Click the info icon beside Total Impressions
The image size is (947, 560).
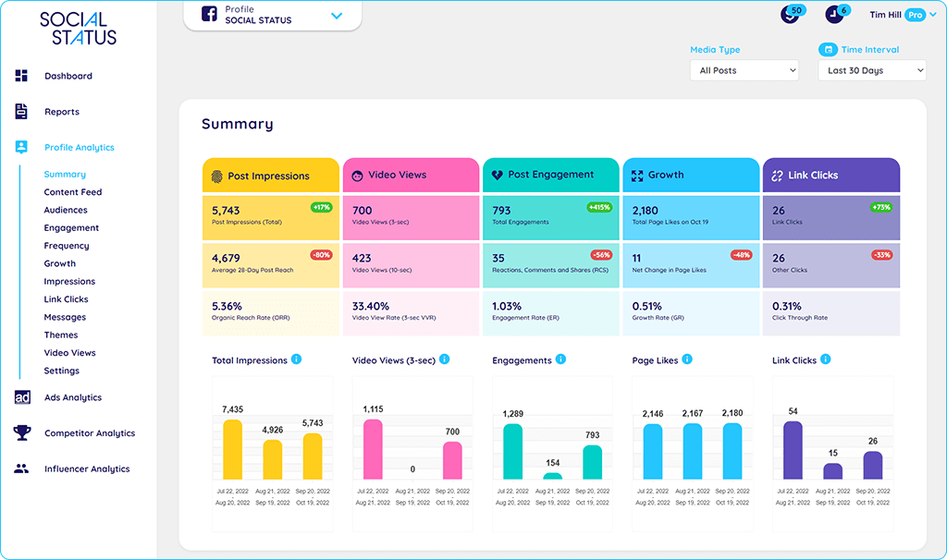pos(296,359)
